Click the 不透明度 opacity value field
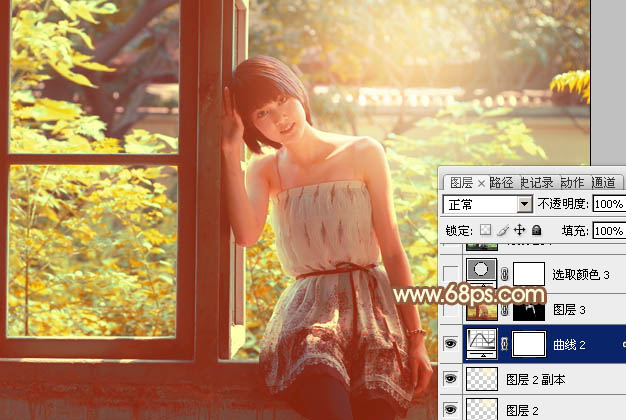626x420 pixels. [x=607, y=204]
